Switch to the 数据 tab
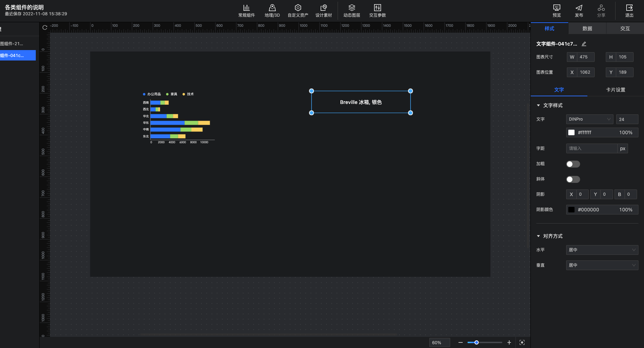 pyautogui.click(x=587, y=29)
